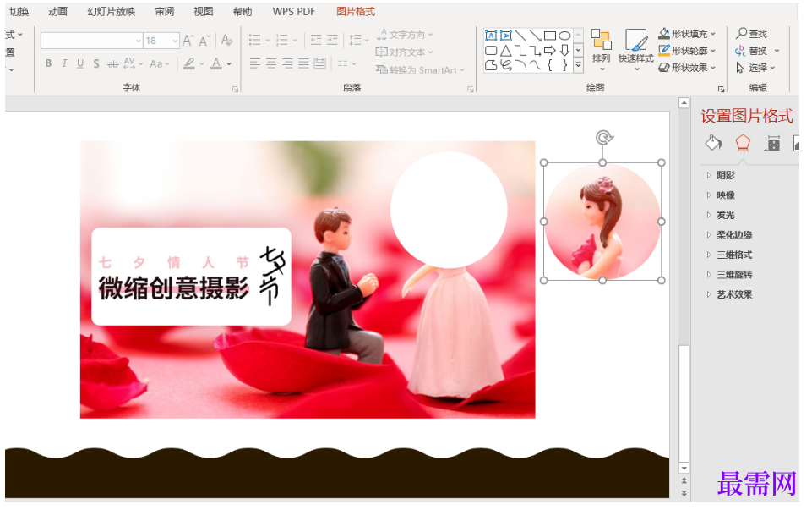Image resolution: width=812 pixels, height=510 pixels.
Task: Click the 查找 (Find) magnifier
Action: (x=751, y=34)
